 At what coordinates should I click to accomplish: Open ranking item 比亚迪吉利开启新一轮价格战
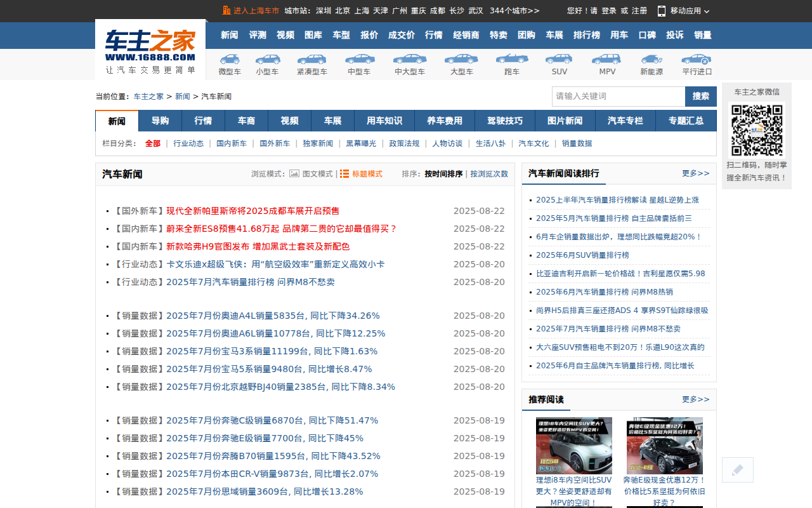(620, 274)
